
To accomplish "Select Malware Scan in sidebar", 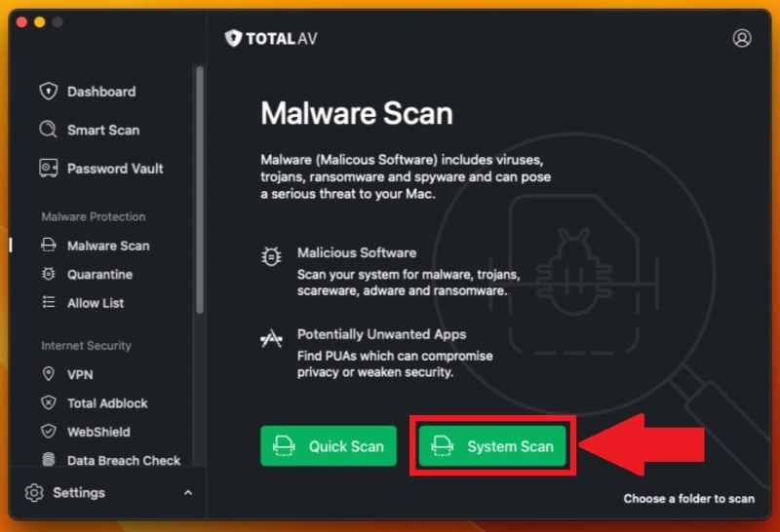I will point(108,246).
